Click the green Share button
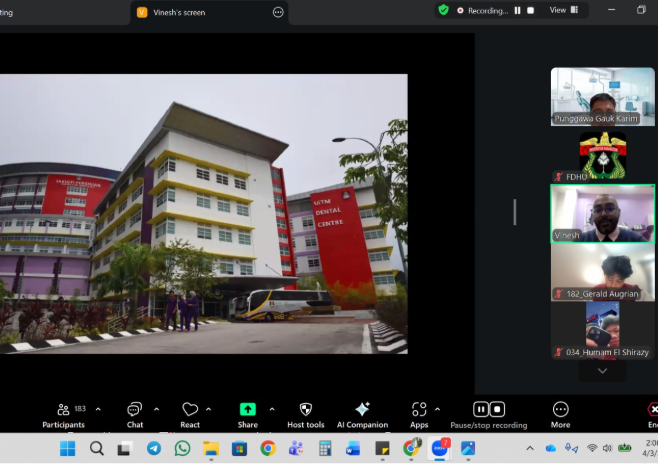Image resolution: width=658 pixels, height=465 pixels. pyautogui.click(x=247, y=410)
